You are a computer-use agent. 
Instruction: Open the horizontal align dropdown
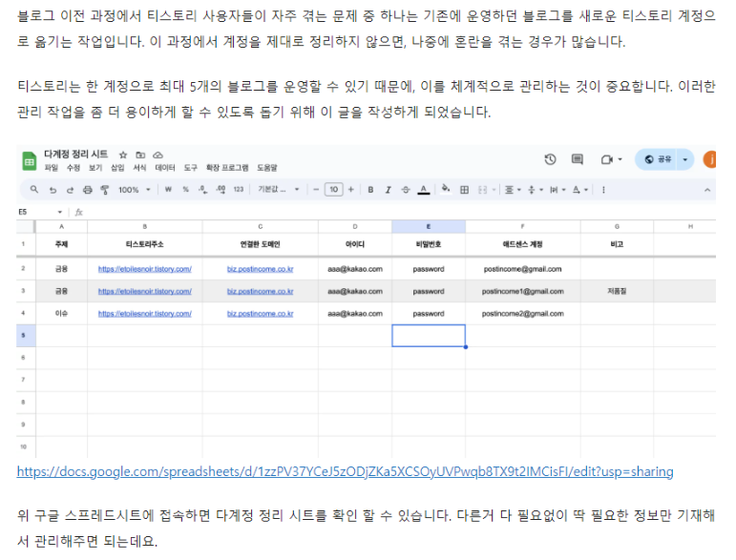(x=513, y=190)
